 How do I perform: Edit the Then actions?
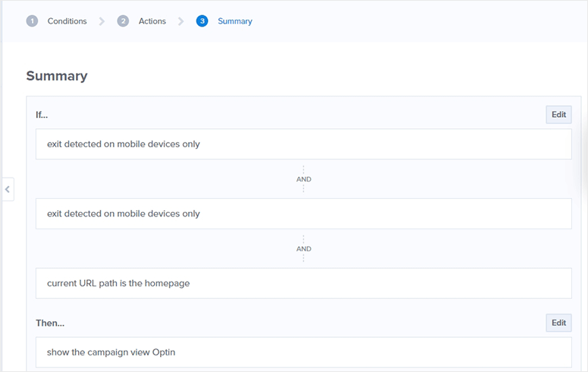[558, 323]
